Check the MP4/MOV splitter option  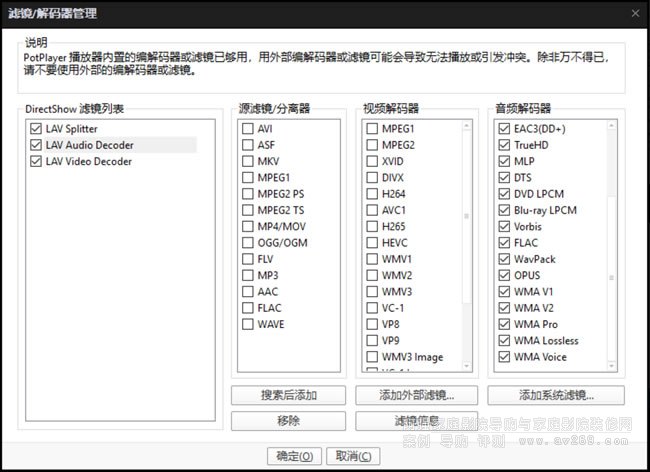(247, 226)
